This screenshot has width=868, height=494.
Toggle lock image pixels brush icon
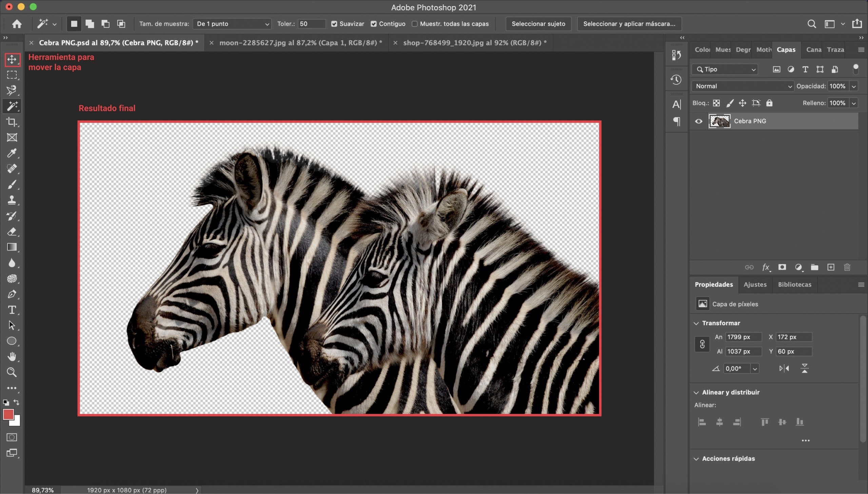(730, 103)
